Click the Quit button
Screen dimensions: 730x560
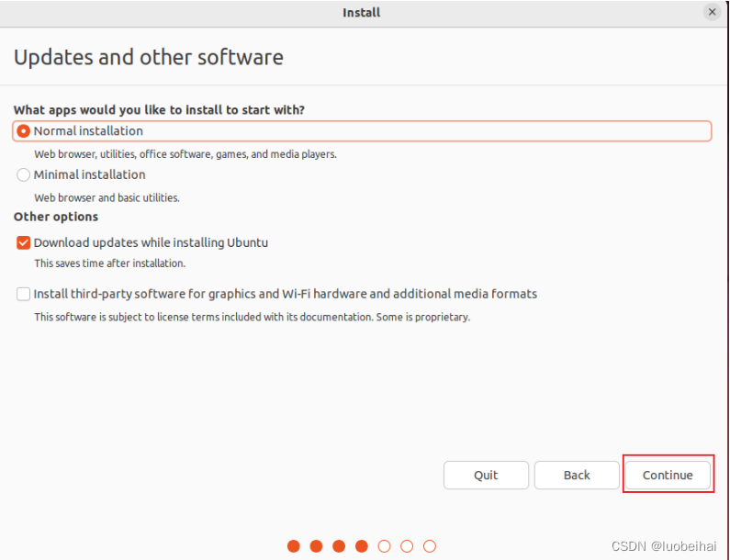[x=486, y=475]
